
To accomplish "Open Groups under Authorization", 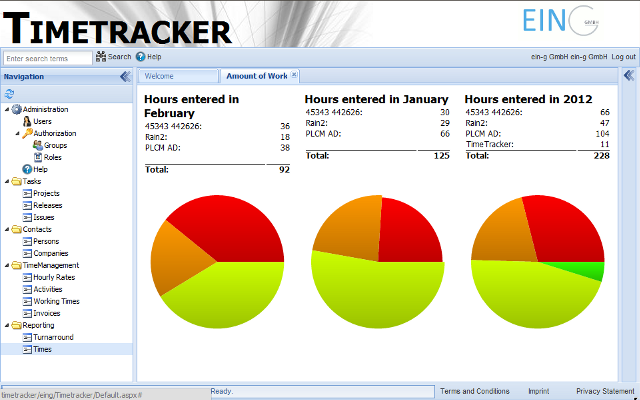I will point(54,145).
